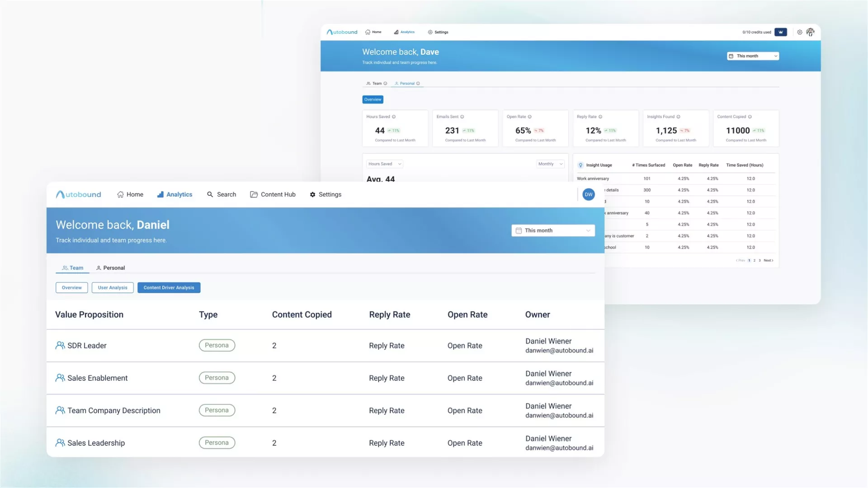Click the crown upgrade icon beside credits used
The image size is (868, 488).
tap(780, 32)
